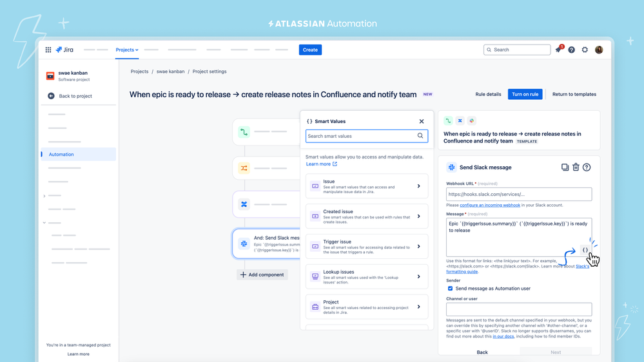The image size is (644, 362).
Task: Click the Back to project arrow icon
Action: [x=51, y=95]
